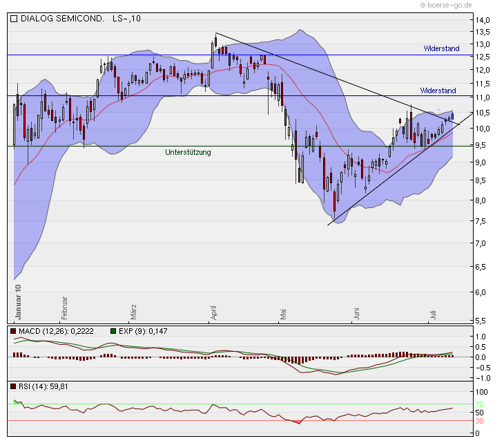
Task: Click the green EXP (9) legend square
Action: [113, 331]
